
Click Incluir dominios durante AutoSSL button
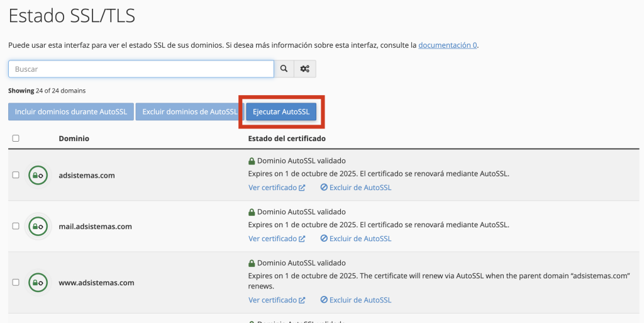[x=70, y=112]
